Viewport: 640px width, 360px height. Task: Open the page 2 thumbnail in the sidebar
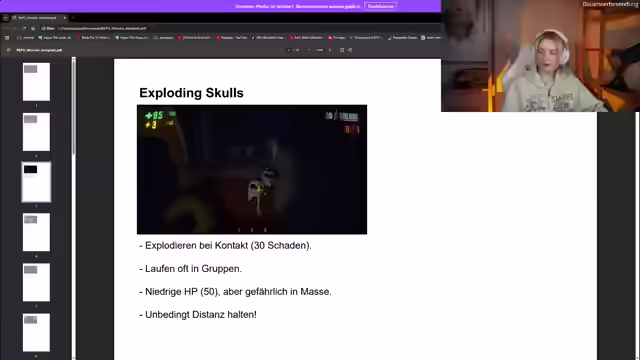[x=36, y=132]
